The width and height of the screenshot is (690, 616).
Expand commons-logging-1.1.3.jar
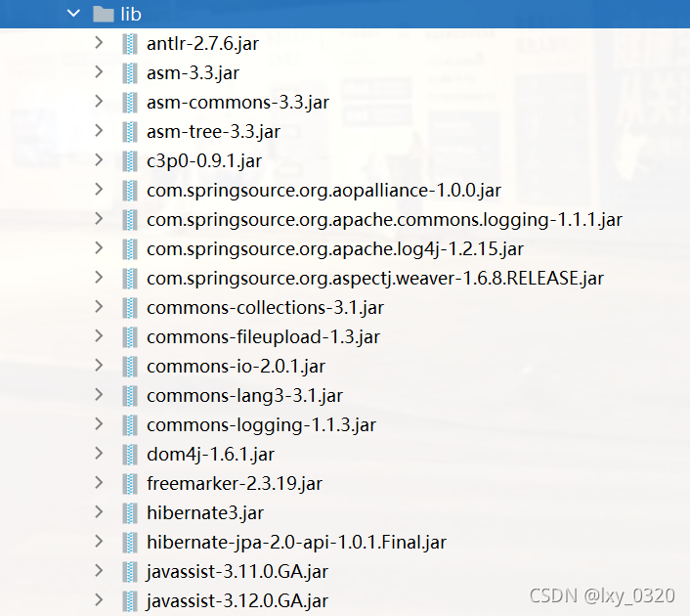(99, 423)
